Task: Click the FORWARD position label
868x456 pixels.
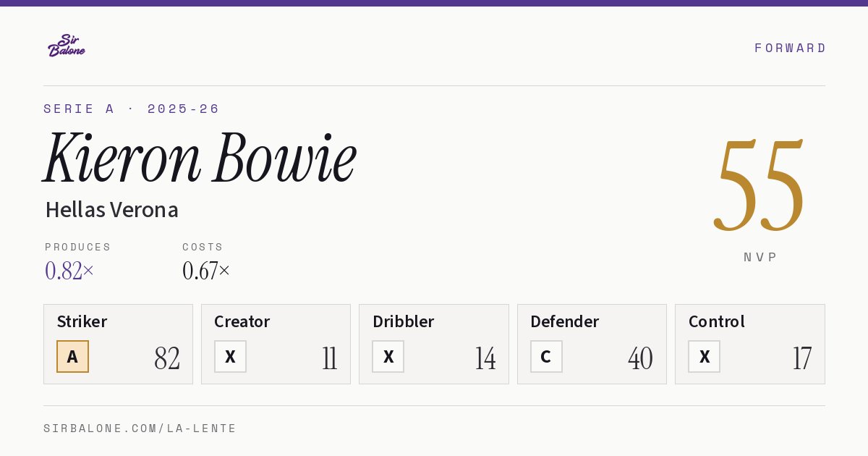Action: (x=790, y=48)
